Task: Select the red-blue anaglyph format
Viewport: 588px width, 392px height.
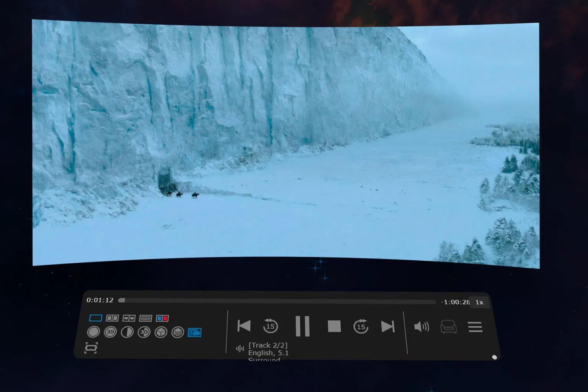Action: tap(162, 318)
